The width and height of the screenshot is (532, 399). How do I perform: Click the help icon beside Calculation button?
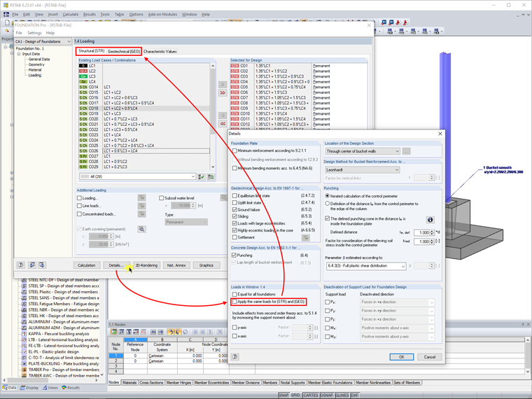tap(21, 265)
